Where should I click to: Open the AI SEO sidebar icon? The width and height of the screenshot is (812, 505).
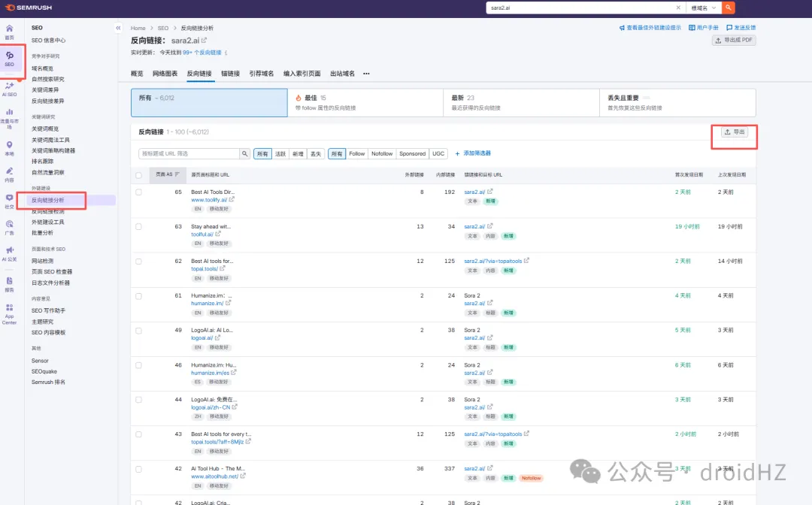[10, 87]
